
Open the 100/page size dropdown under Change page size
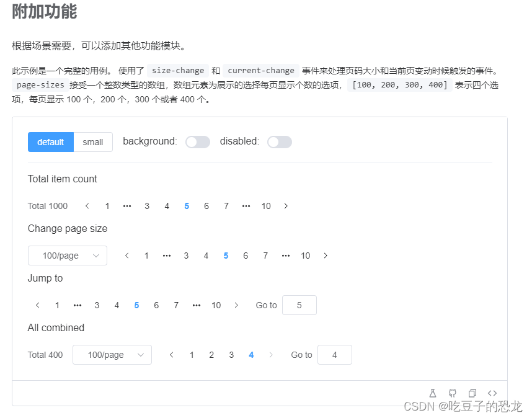click(x=67, y=255)
